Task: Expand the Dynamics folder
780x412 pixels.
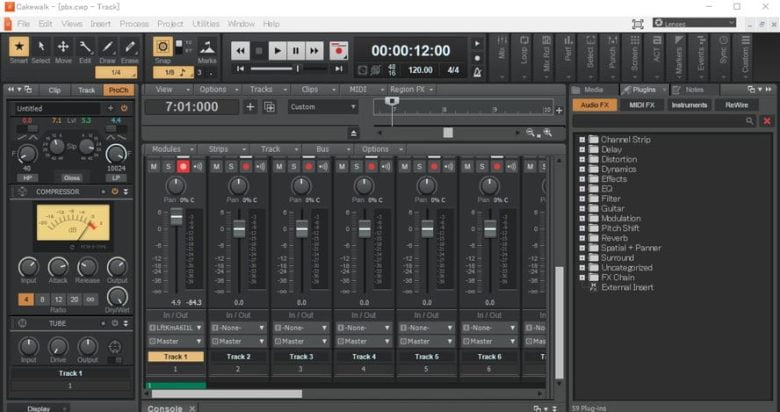Action: 582,169
